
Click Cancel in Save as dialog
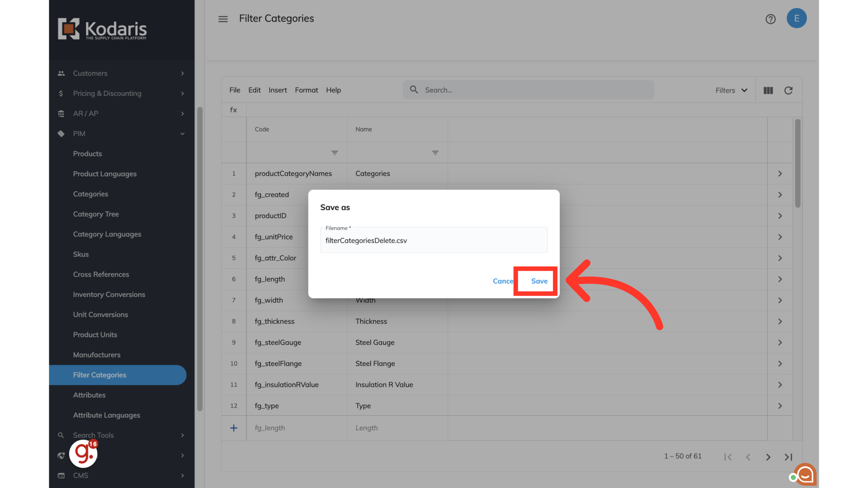click(x=503, y=281)
